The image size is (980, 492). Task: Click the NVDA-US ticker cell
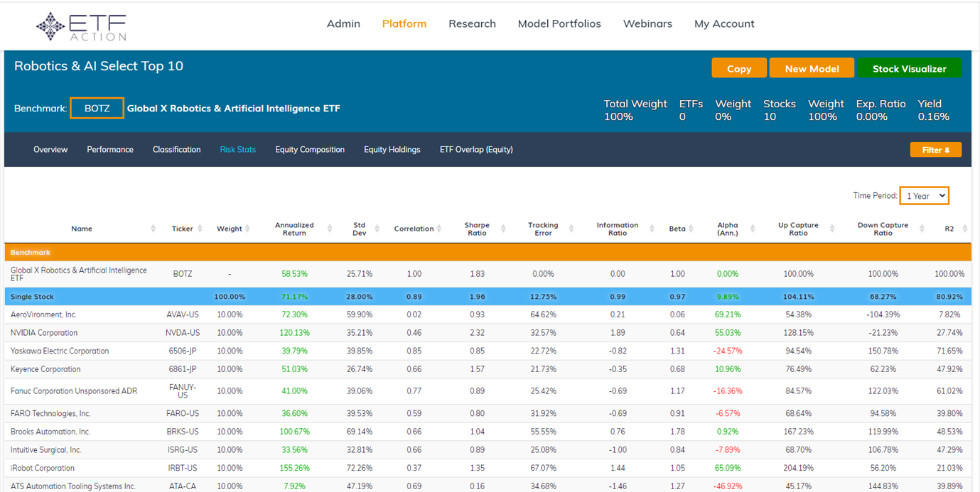pyautogui.click(x=183, y=333)
